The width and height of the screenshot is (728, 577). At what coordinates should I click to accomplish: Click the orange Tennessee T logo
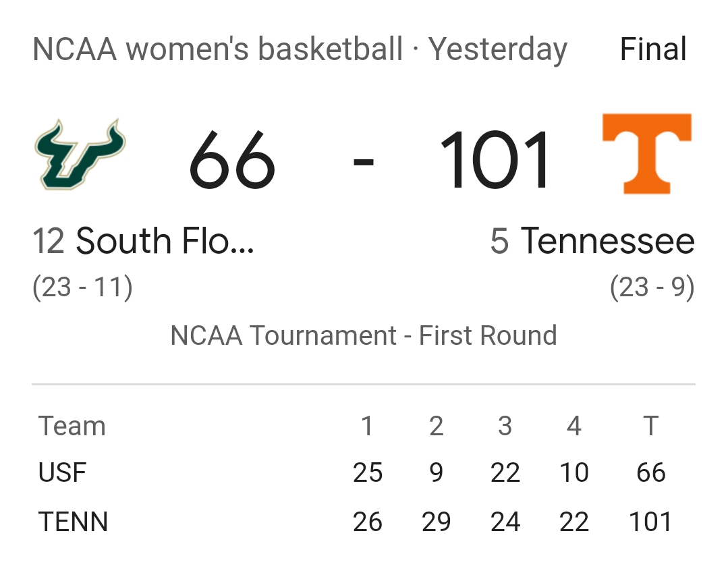646,155
